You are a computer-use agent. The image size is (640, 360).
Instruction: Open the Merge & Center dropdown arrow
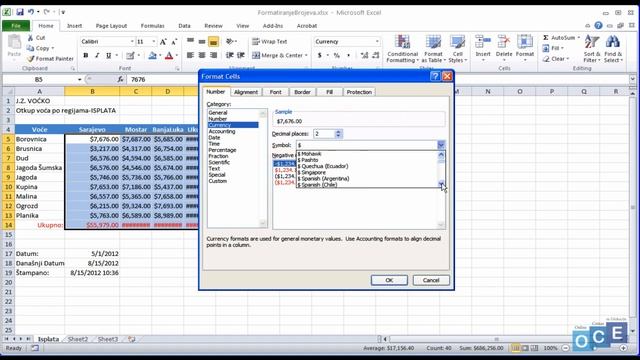(x=306, y=55)
